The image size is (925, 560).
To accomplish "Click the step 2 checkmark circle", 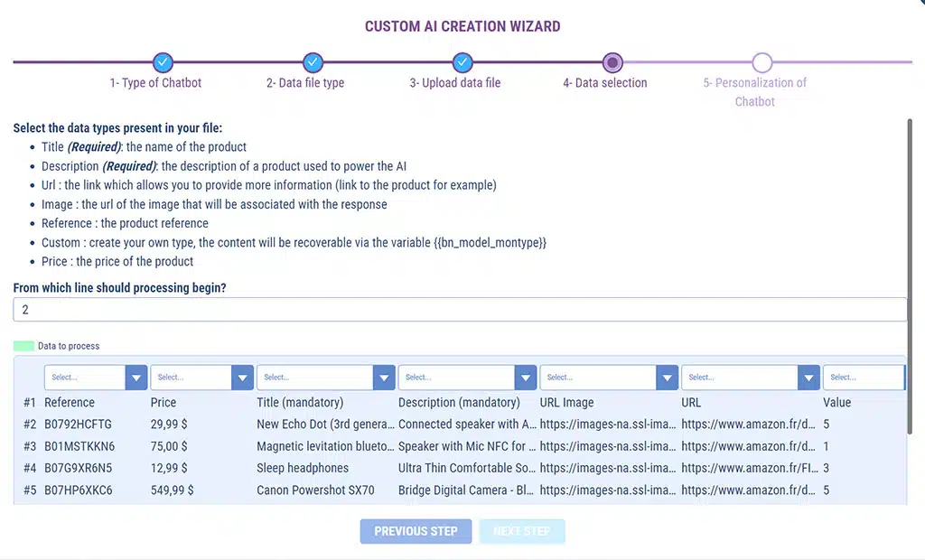I will (313, 62).
